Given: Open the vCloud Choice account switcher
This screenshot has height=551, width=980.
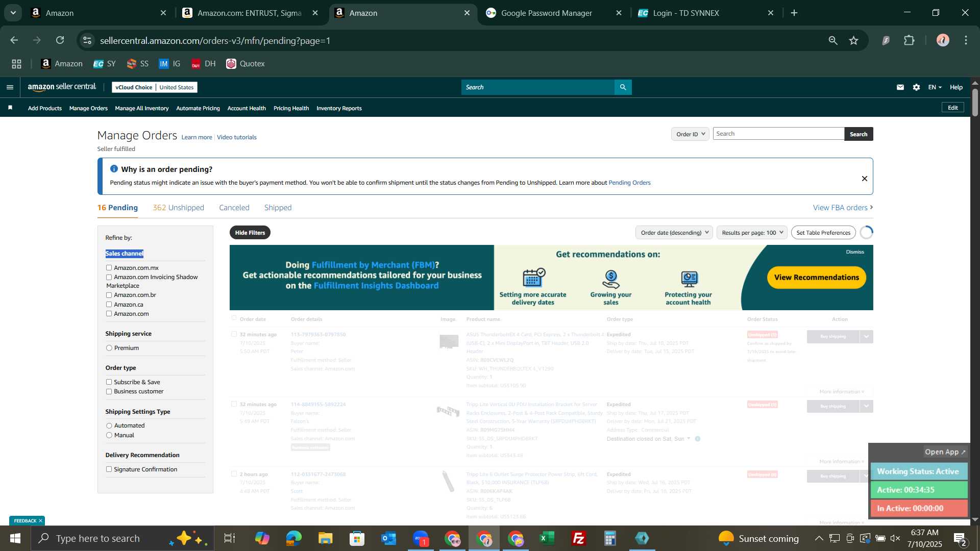Looking at the screenshot, I should coord(155,87).
